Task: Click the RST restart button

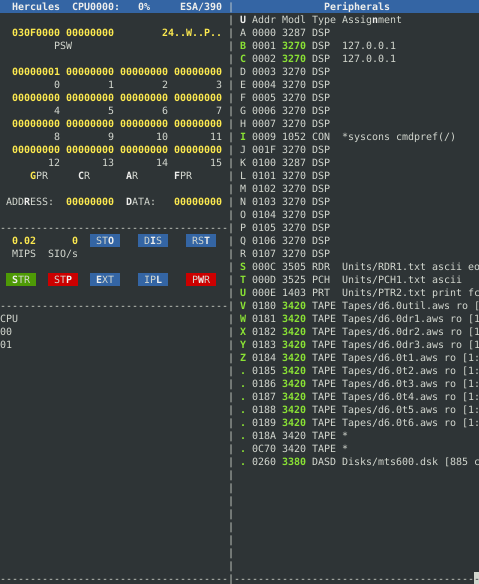Action: click(x=201, y=241)
